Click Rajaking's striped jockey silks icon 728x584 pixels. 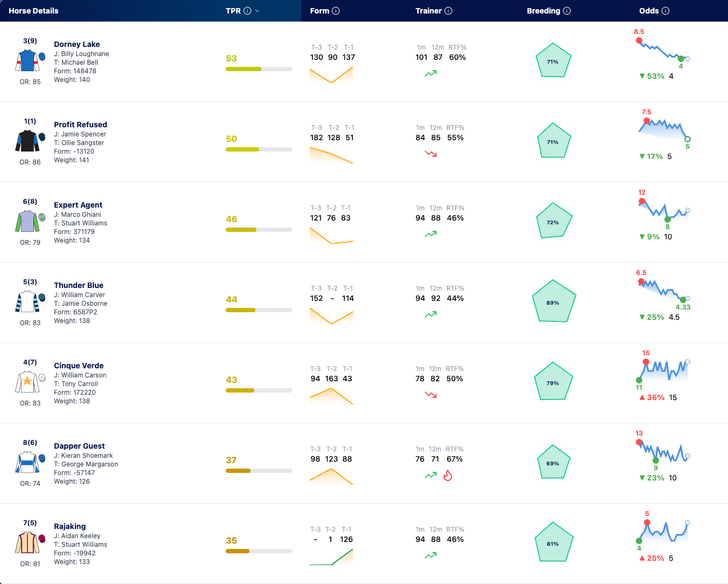click(x=27, y=542)
